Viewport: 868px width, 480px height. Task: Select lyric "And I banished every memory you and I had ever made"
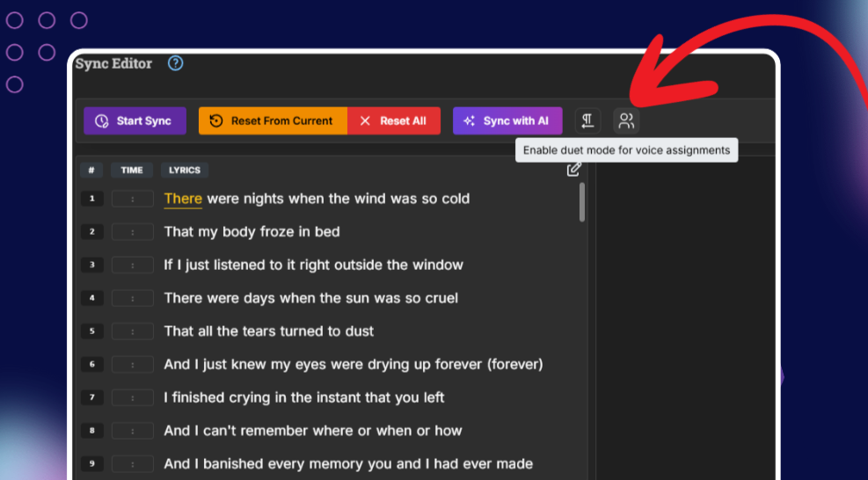(x=348, y=464)
